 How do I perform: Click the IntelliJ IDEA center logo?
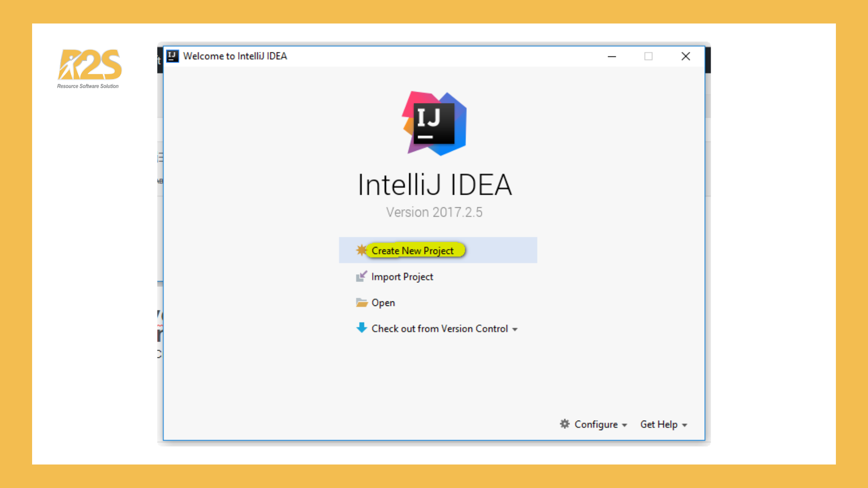(x=434, y=123)
